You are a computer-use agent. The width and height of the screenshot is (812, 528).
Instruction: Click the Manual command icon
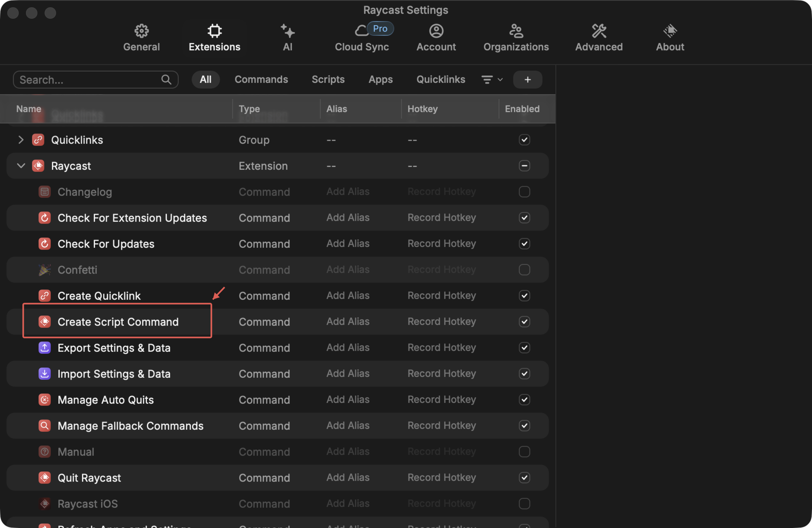point(45,452)
